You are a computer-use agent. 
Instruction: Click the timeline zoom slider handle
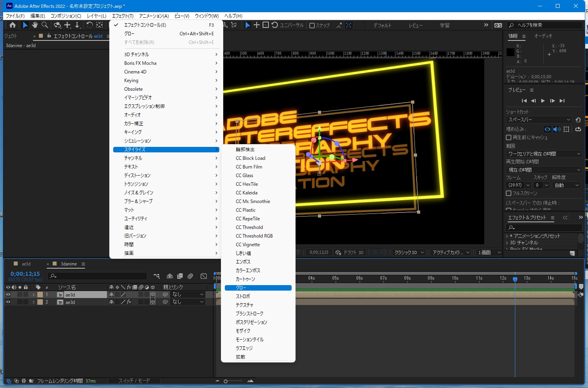(226, 381)
